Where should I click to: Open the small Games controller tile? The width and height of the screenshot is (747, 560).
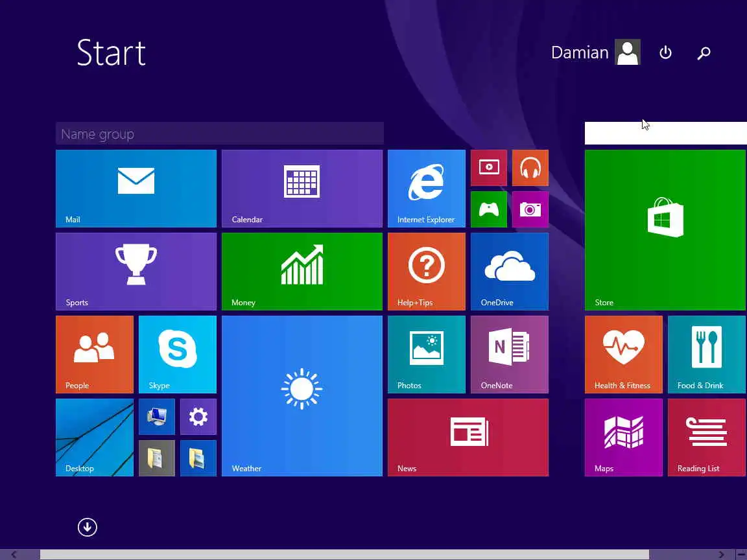point(489,209)
